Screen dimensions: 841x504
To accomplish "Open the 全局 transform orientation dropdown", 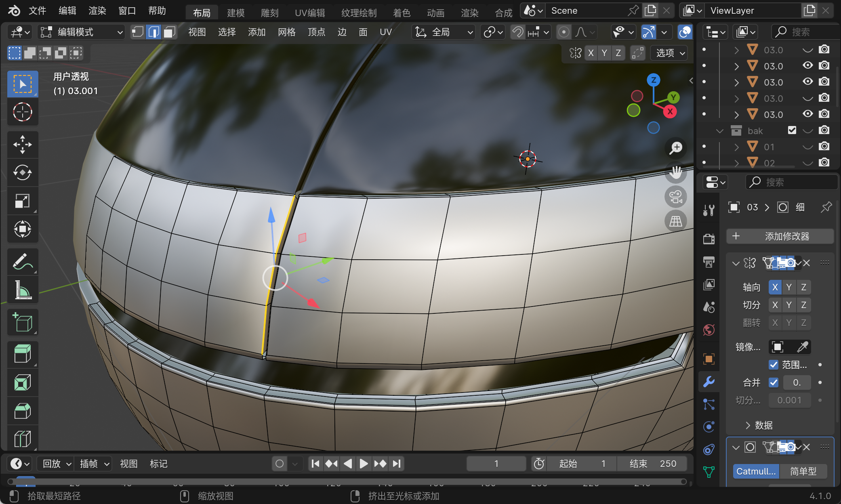I will (x=444, y=32).
